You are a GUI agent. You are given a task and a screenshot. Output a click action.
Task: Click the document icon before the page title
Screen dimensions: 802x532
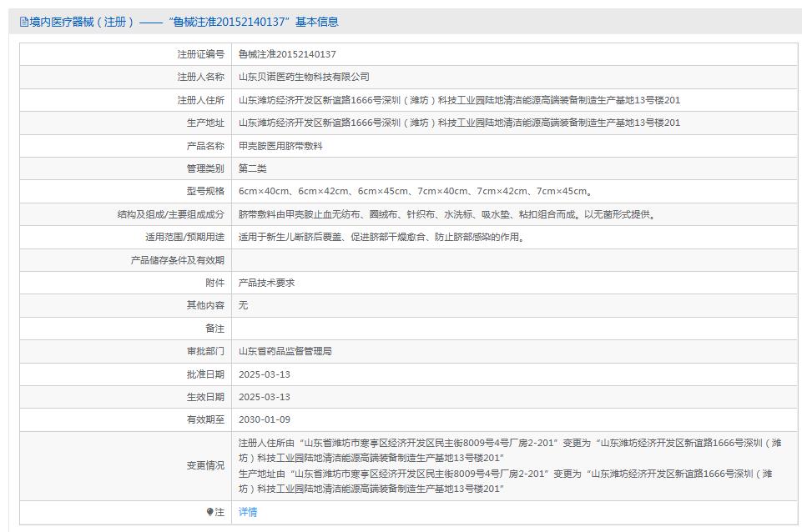[23, 22]
